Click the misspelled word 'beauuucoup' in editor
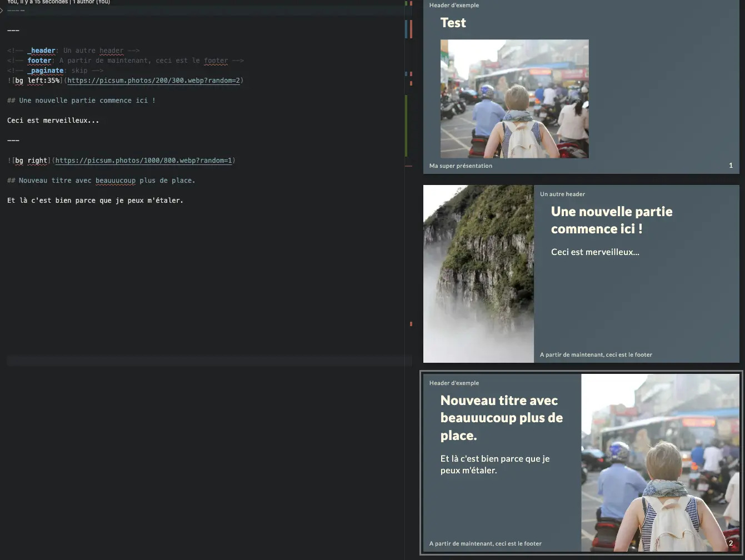Screen dimensions: 745x560 click(115, 181)
